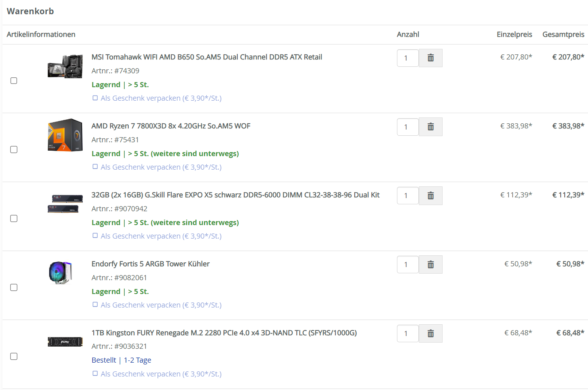The width and height of the screenshot is (588, 390).
Task: Click the Gesamtpreis column header
Action: point(563,34)
